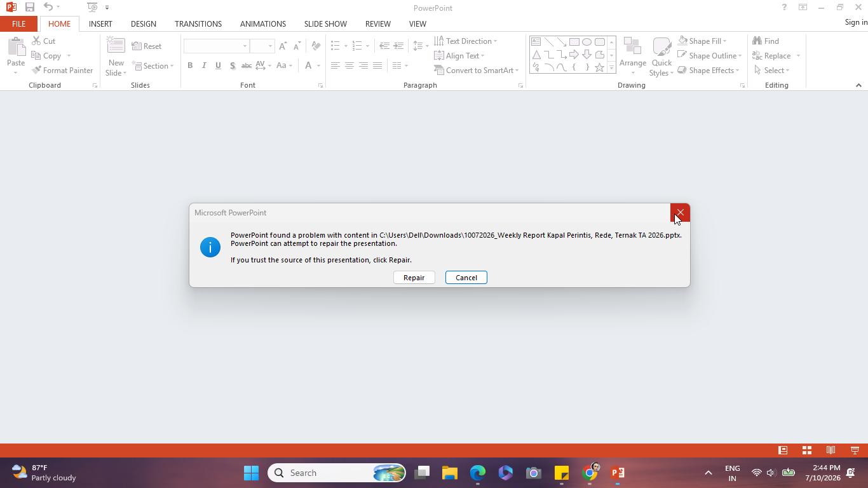Open the Align Text dropdown
The image size is (868, 488).
click(x=459, y=56)
